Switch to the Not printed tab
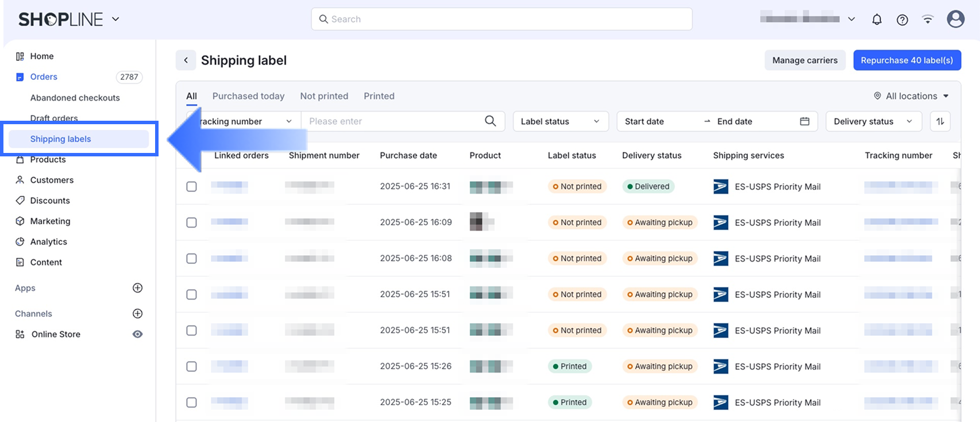The image size is (980, 422). pos(324,96)
